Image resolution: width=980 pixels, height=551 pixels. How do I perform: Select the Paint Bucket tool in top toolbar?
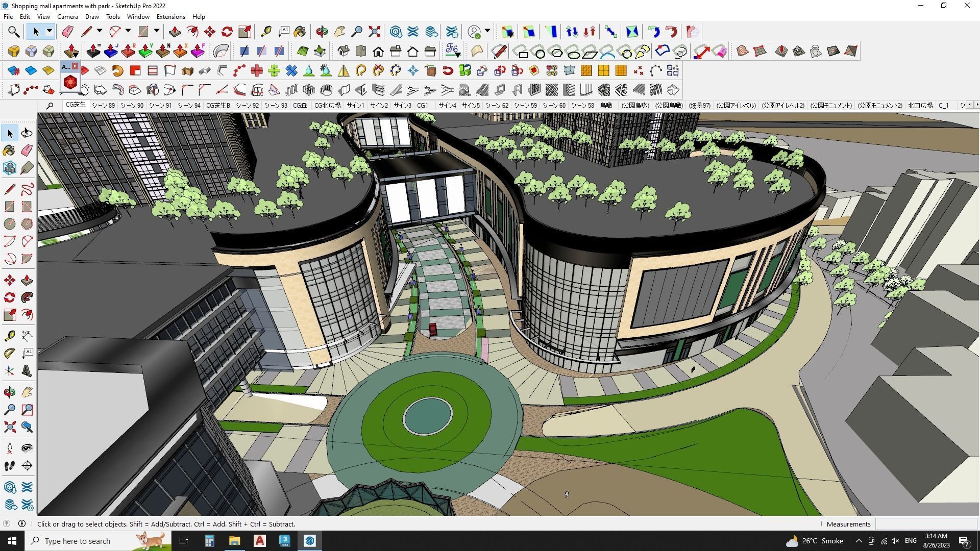tap(300, 32)
